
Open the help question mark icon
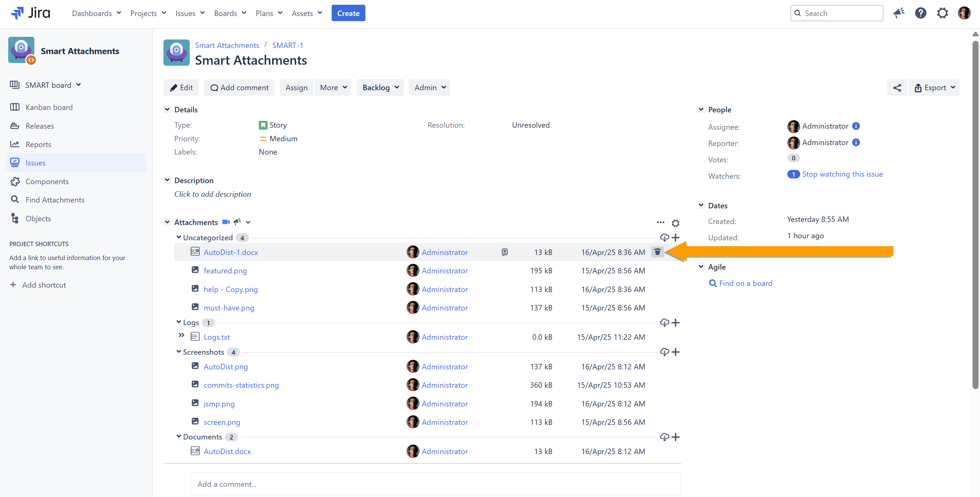click(920, 13)
